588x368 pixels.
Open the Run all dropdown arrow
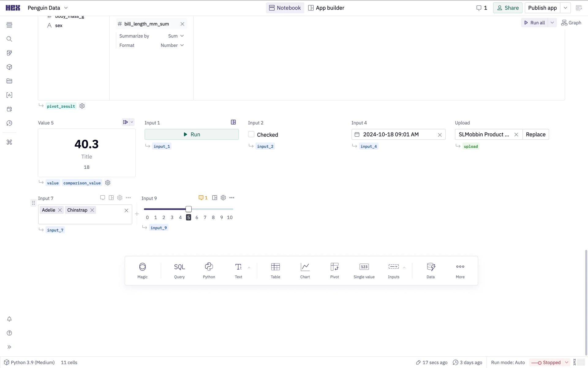point(552,23)
